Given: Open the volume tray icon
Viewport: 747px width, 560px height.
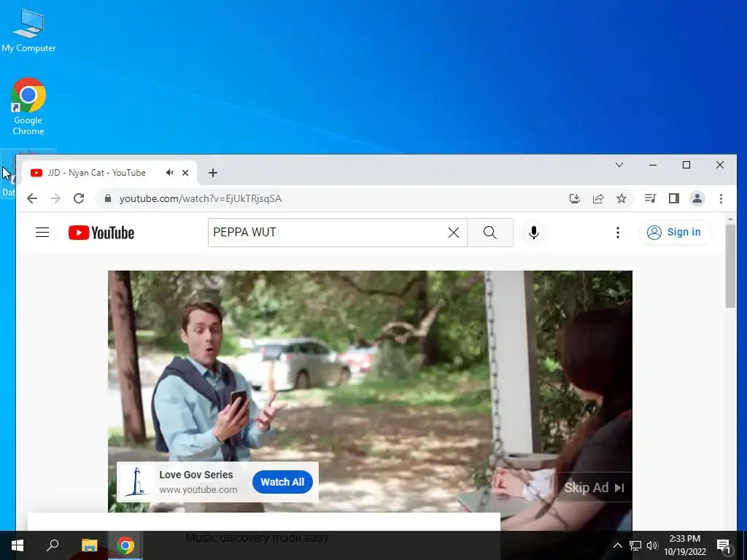Looking at the screenshot, I should pos(652,545).
